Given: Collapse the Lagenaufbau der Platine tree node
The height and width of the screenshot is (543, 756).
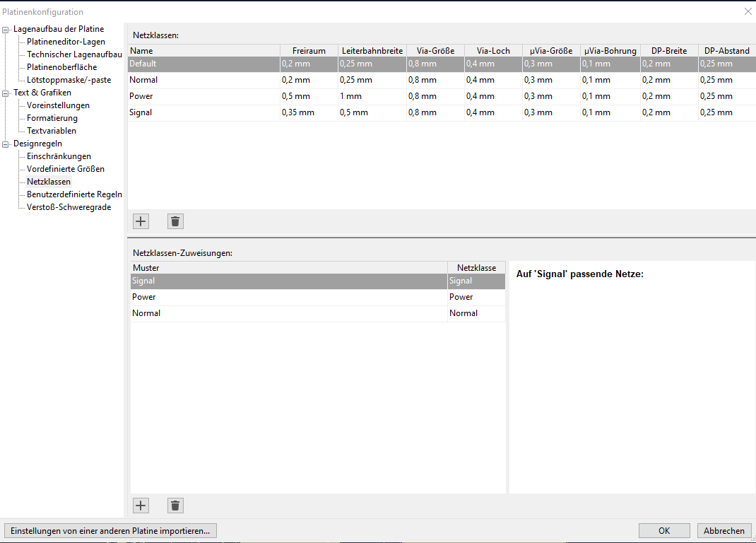Looking at the screenshot, I should [x=6, y=30].
